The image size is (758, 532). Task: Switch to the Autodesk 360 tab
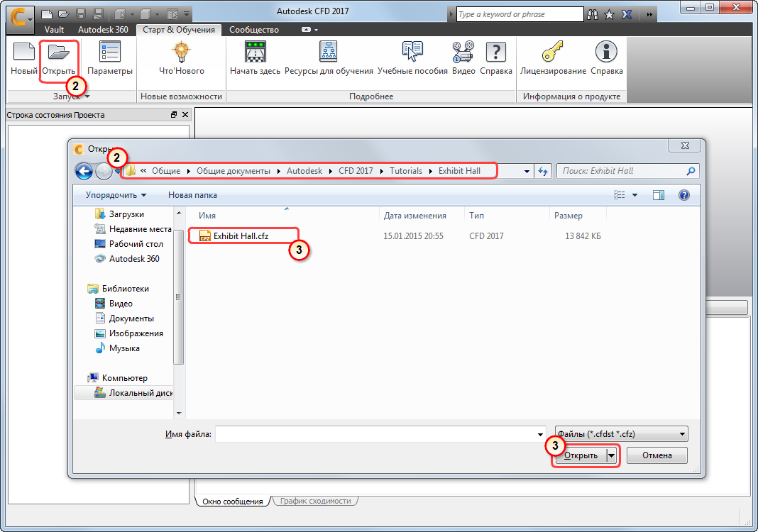tap(103, 30)
